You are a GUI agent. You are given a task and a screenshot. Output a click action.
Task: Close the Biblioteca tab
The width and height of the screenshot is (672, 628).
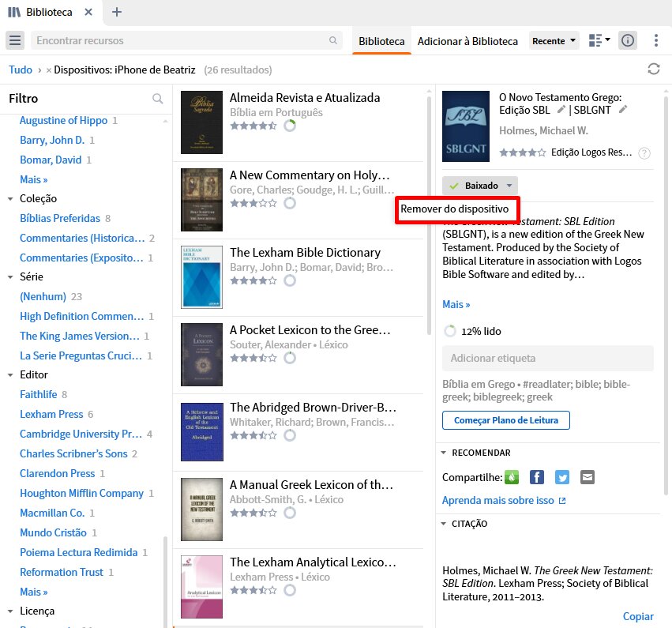[x=88, y=12]
